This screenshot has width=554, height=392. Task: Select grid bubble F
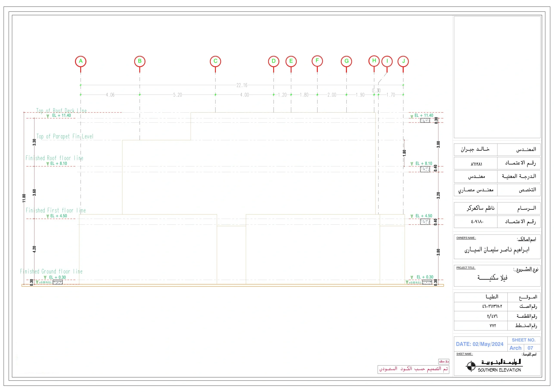pos(317,61)
